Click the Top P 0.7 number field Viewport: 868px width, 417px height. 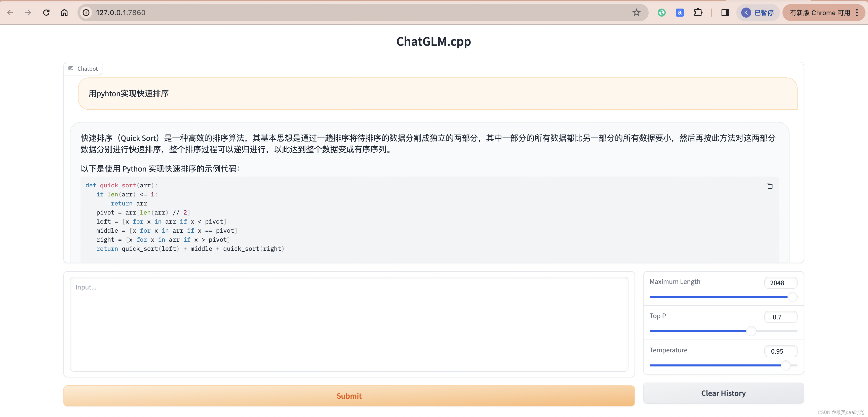coord(780,317)
